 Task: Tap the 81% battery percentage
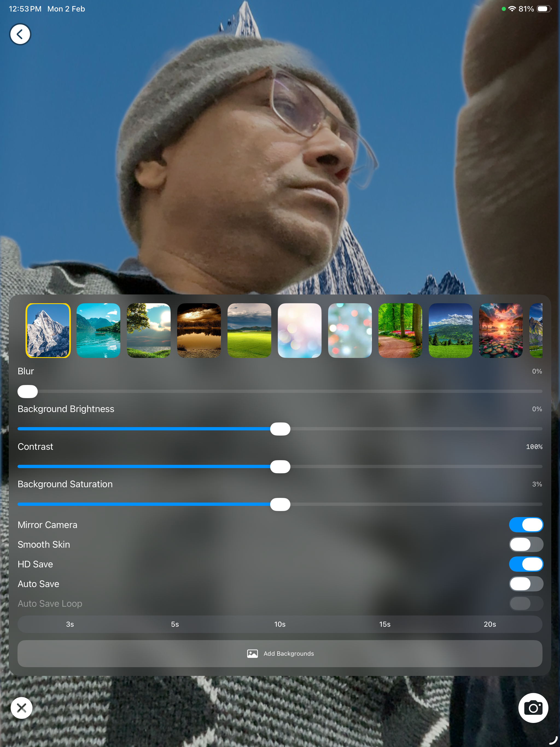tap(526, 9)
